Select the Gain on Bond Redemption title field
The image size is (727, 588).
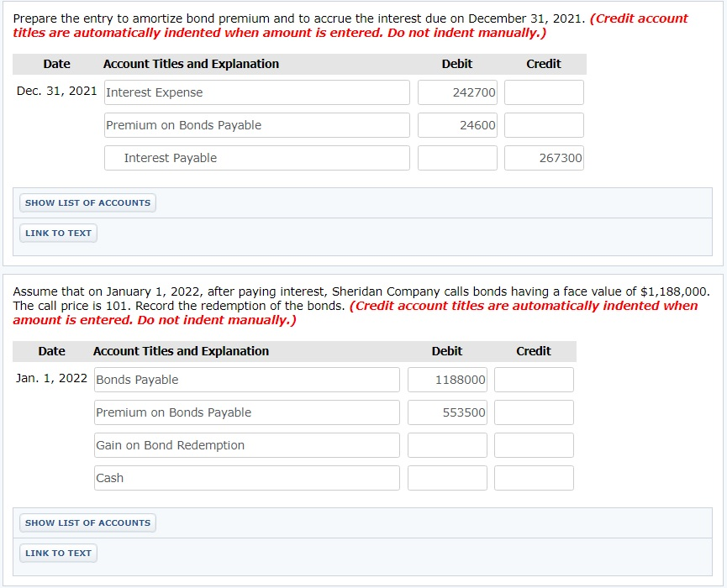click(x=246, y=445)
